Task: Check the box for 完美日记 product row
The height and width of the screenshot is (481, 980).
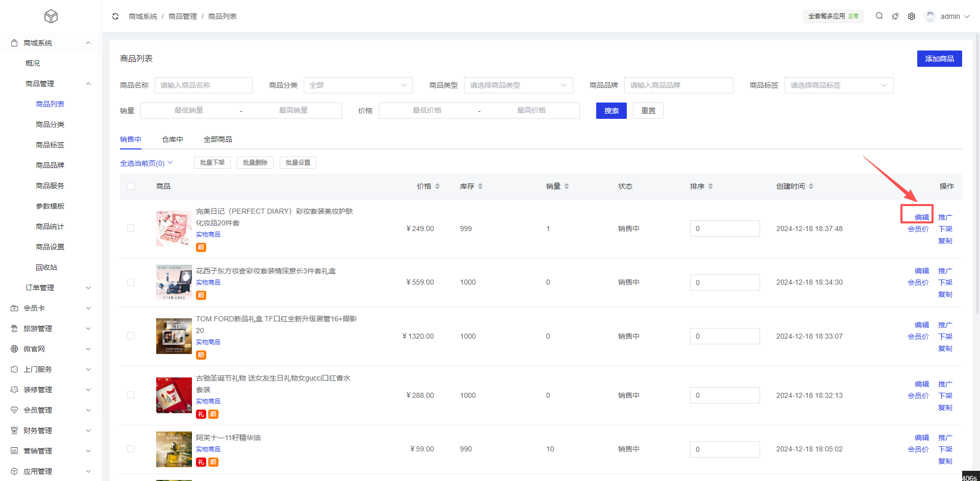Action: [131, 229]
